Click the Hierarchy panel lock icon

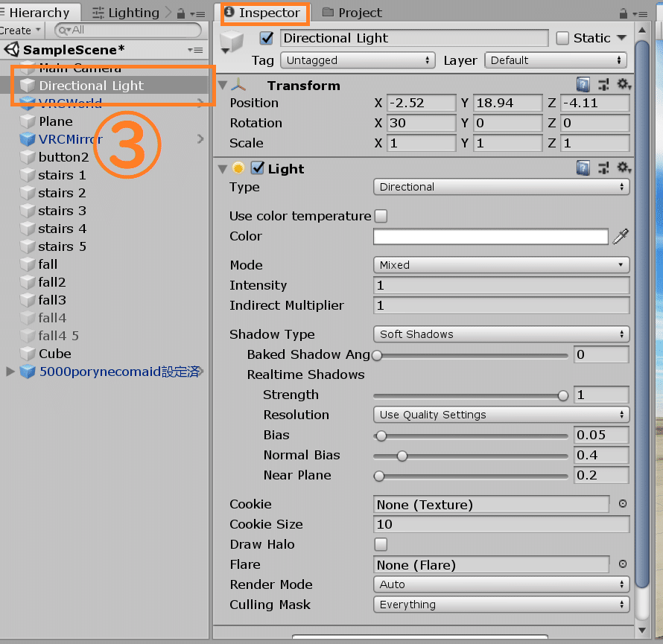point(181,13)
